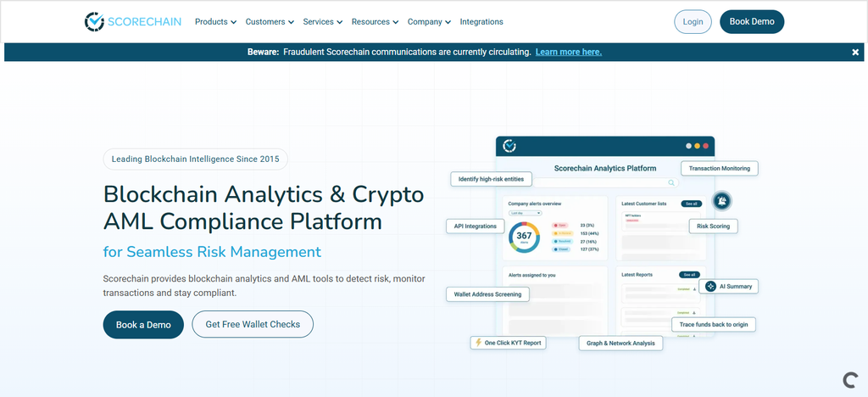Screen dimensions: 868x397
Task: Click the download icon on the second report
Action: tap(693, 313)
